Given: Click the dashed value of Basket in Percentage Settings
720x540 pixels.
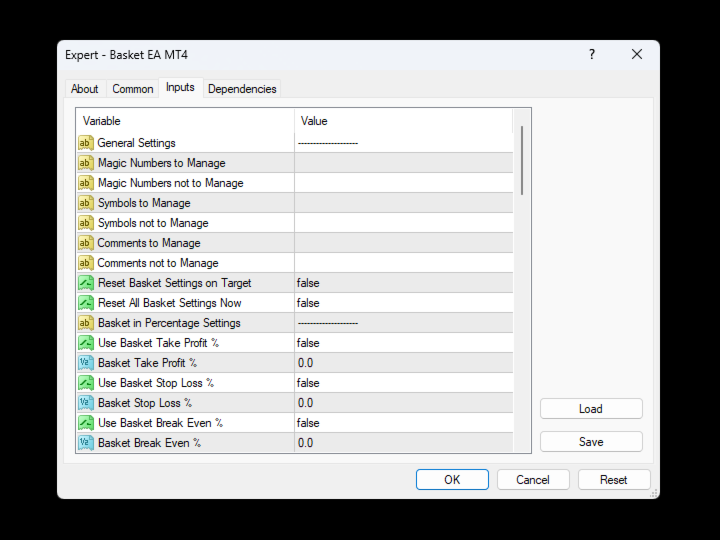Looking at the screenshot, I should point(328,323).
